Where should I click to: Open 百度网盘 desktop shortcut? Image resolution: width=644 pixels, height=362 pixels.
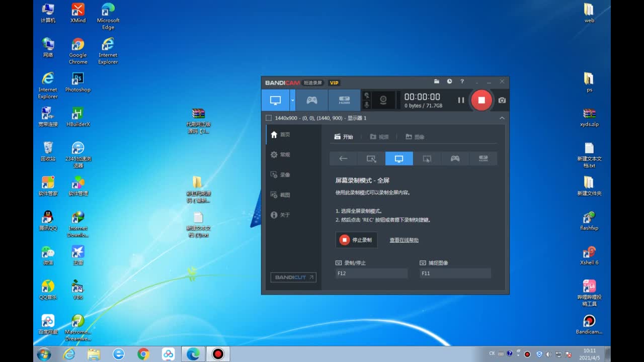point(48,325)
